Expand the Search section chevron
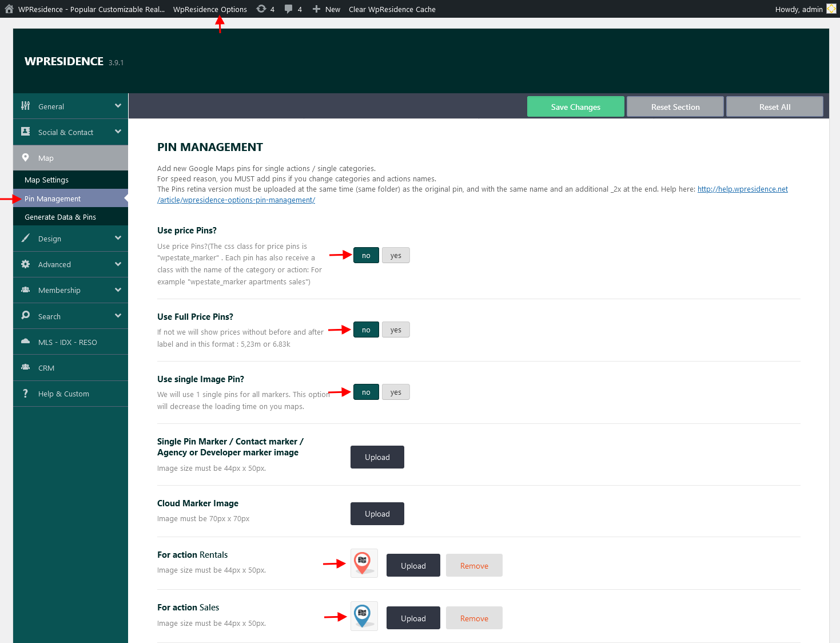This screenshot has width=840, height=643. [x=118, y=316]
